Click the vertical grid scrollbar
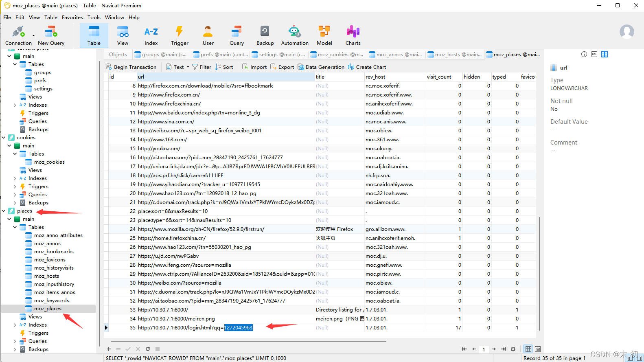The image size is (644, 362). [x=539, y=274]
